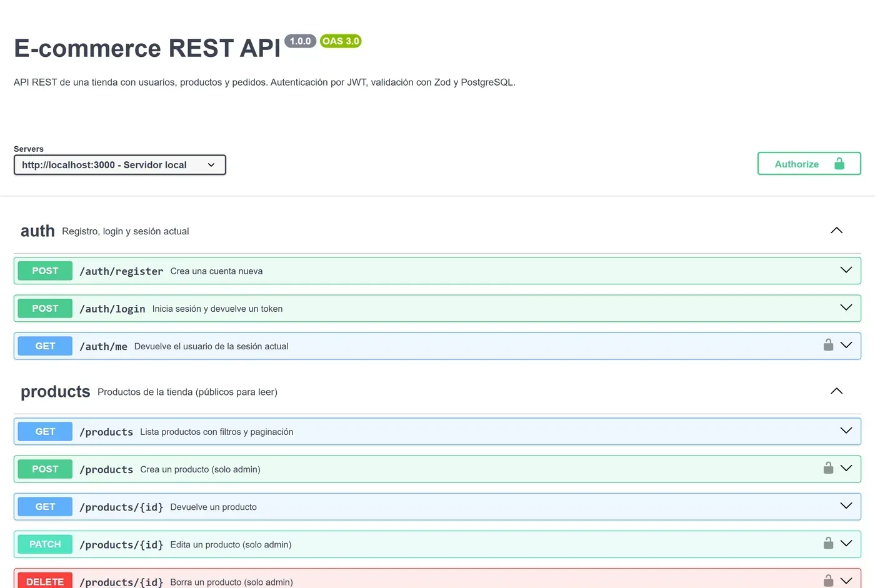Click POST badge of Crea un producto
This screenshot has width=875, height=588.
click(x=45, y=469)
